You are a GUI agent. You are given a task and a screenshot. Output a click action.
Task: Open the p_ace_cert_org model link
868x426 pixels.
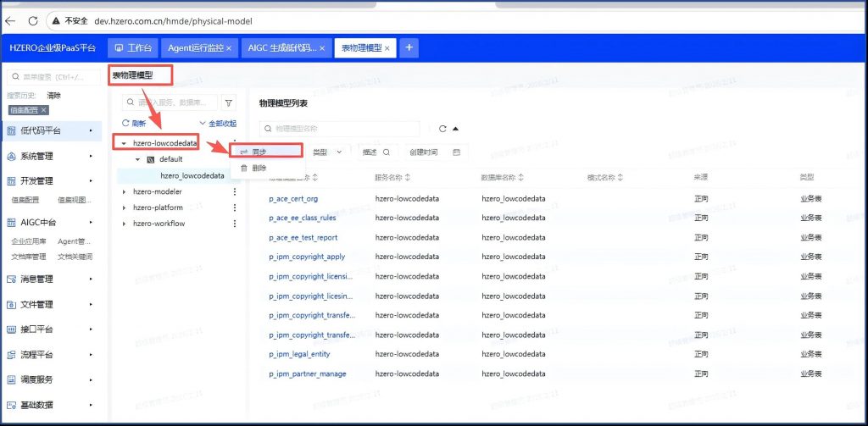[x=293, y=198]
